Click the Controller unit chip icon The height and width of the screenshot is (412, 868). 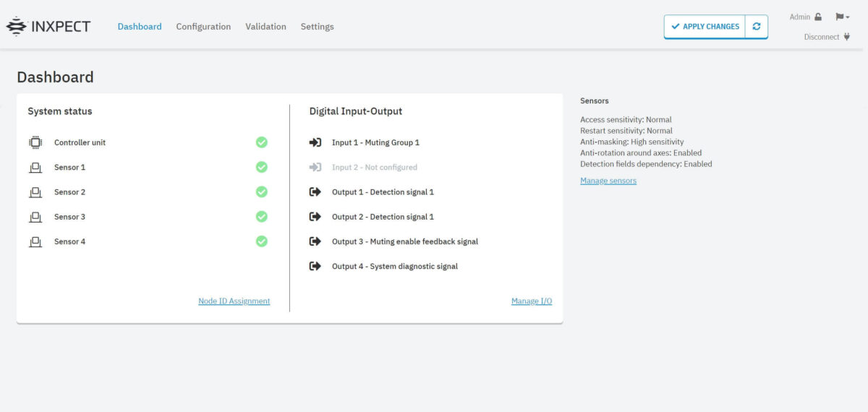(x=35, y=142)
